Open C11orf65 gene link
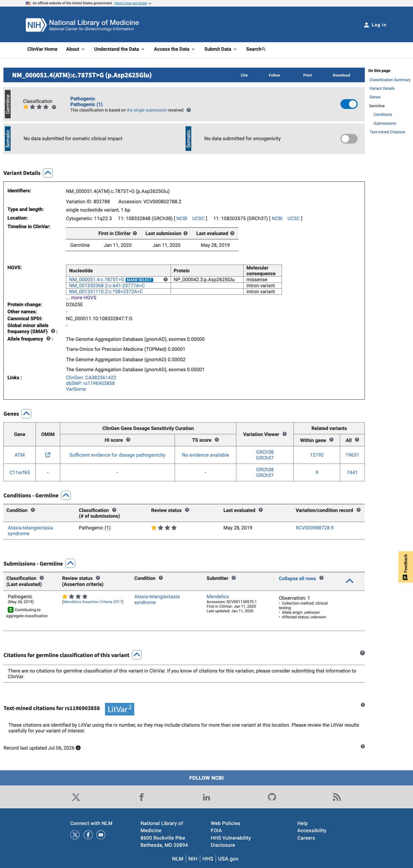The image size is (413, 868). click(x=20, y=472)
